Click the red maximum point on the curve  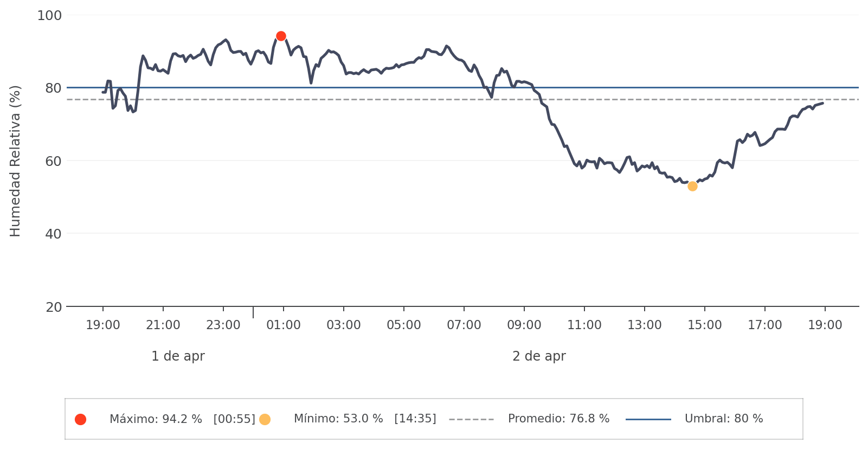point(281,36)
